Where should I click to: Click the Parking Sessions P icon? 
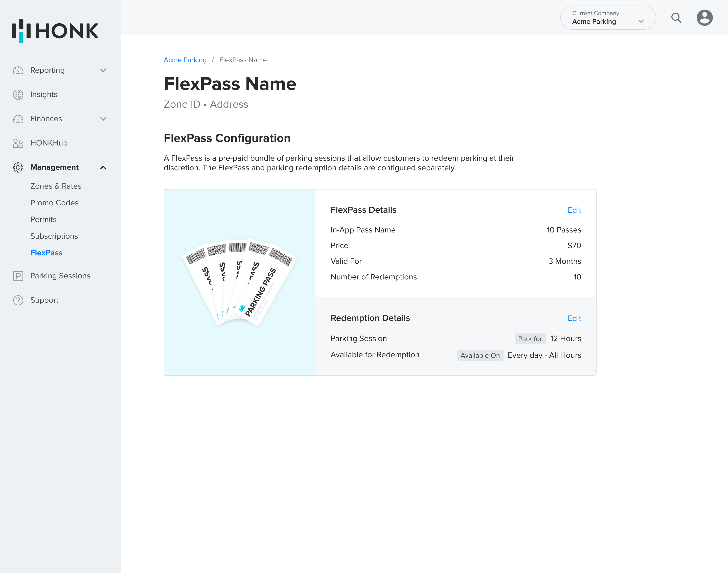tap(18, 276)
